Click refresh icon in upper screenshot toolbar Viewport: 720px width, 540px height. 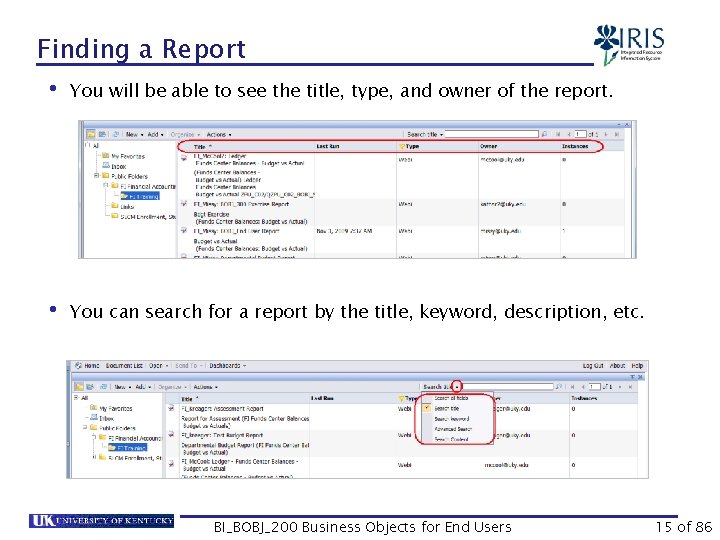(115, 134)
